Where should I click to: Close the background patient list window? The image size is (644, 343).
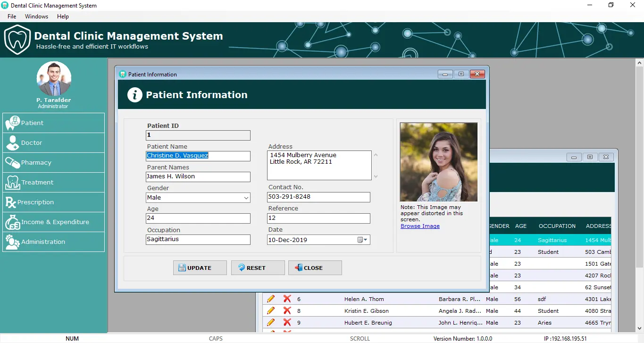pyautogui.click(x=606, y=157)
